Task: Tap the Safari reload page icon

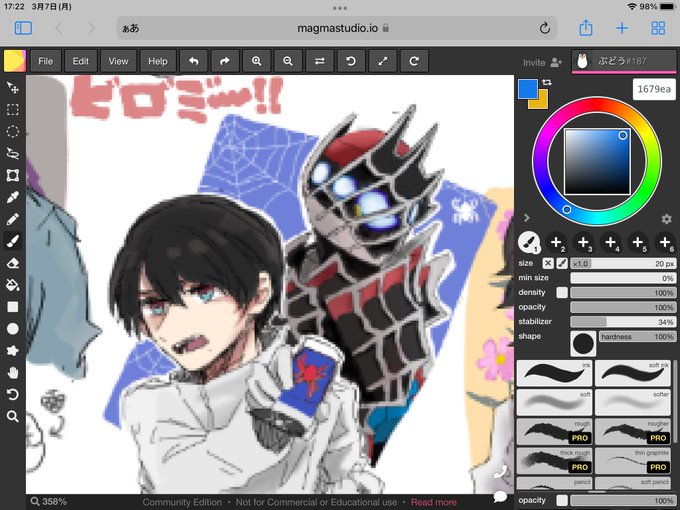Action: click(545, 28)
